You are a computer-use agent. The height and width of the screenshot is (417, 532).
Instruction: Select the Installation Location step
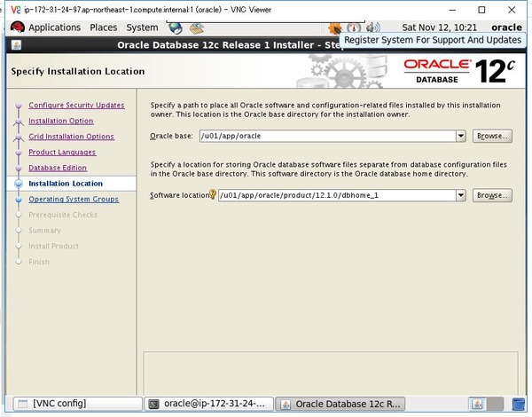point(66,184)
